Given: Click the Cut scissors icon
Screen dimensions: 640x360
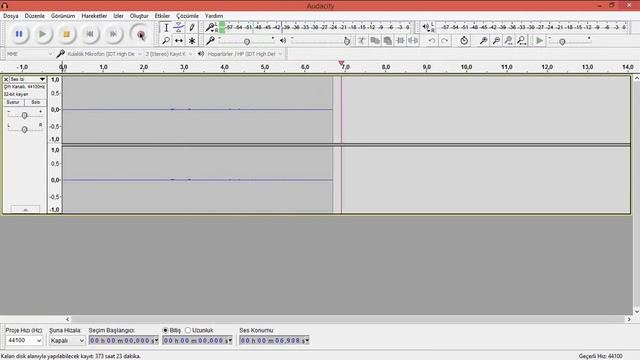Looking at the screenshot, I should (x=362, y=40).
